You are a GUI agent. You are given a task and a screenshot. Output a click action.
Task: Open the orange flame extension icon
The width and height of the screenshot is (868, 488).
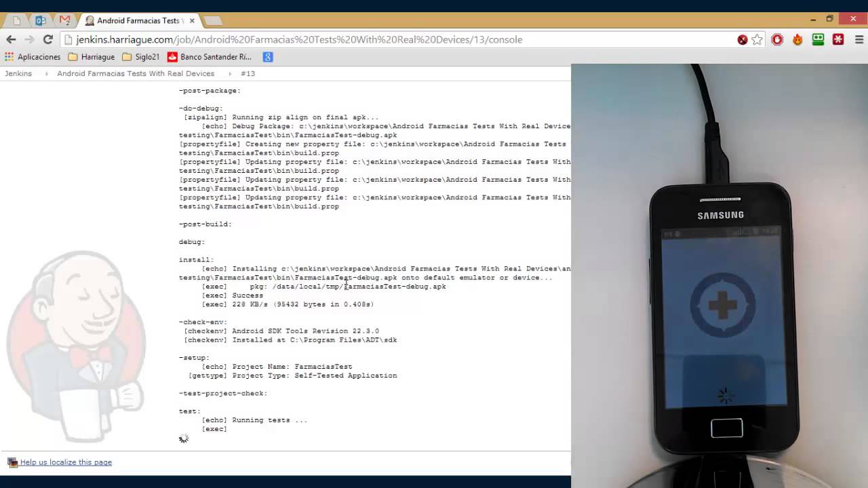[797, 39]
